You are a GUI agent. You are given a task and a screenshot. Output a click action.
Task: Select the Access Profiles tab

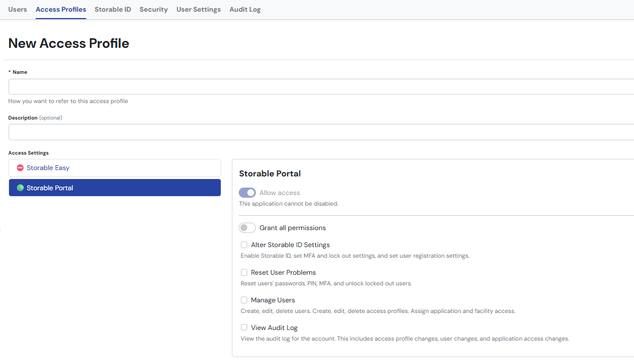pyautogui.click(x=61, y=10)
